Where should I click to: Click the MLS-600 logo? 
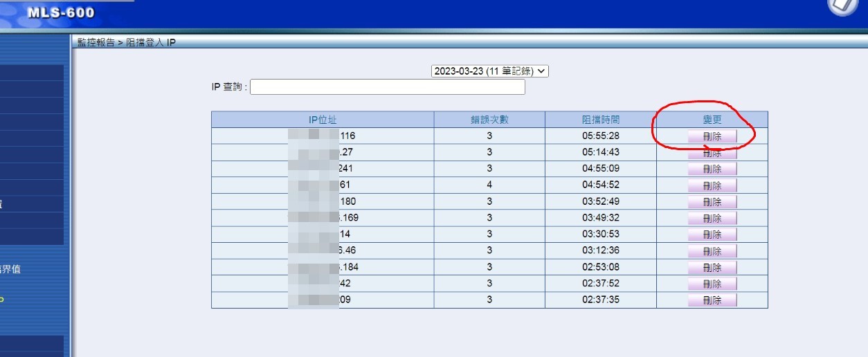tap(61, 12)
